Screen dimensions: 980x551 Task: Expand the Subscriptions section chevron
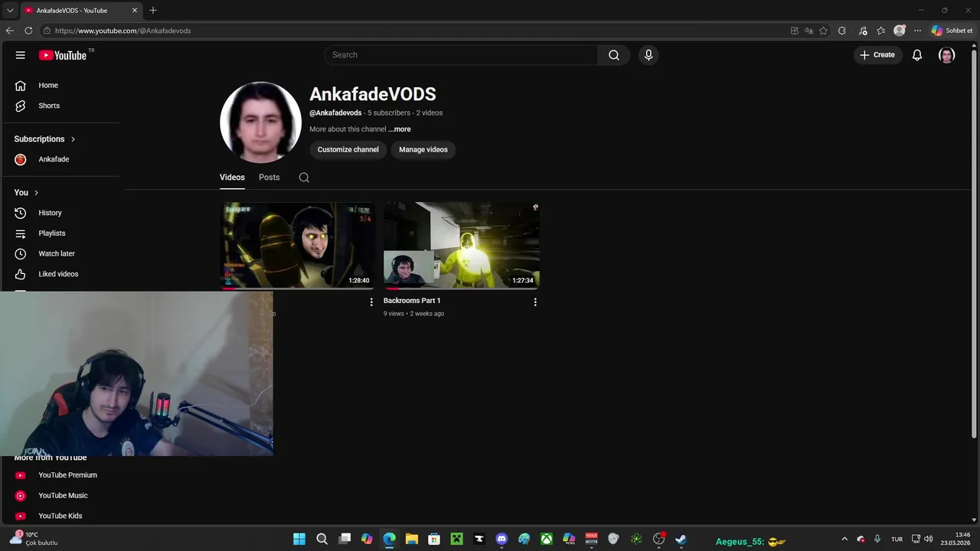coord(73,139)
